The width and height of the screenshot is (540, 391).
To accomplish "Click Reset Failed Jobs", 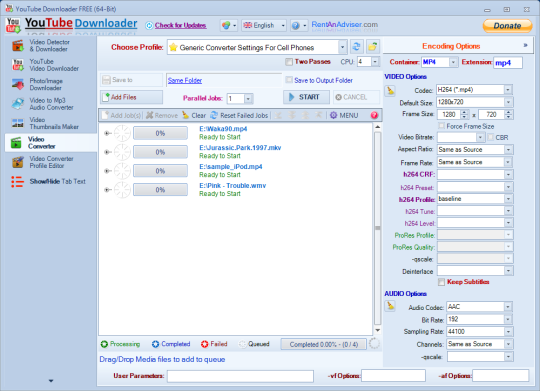I will point(239,115).
